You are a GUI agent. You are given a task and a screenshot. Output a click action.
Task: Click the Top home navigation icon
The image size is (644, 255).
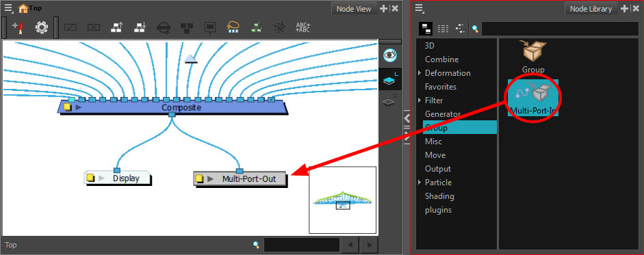pyautogui.click(x=23, y=8)
